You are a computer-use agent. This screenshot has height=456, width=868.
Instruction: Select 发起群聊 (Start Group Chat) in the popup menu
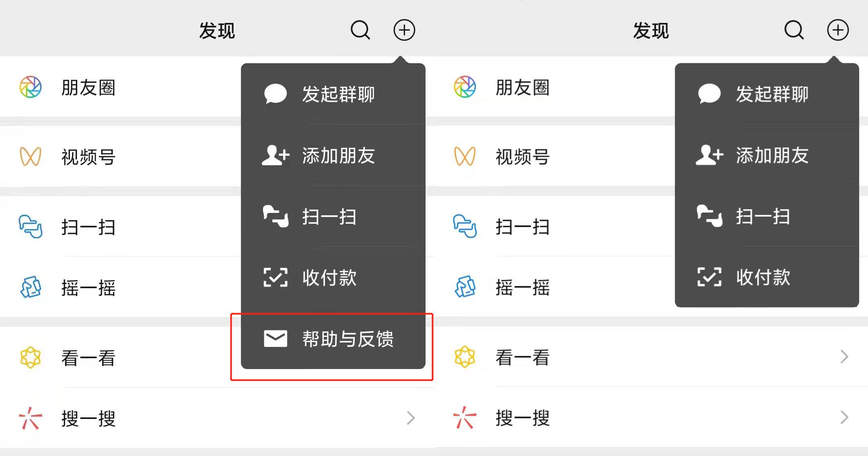point(339,94)
